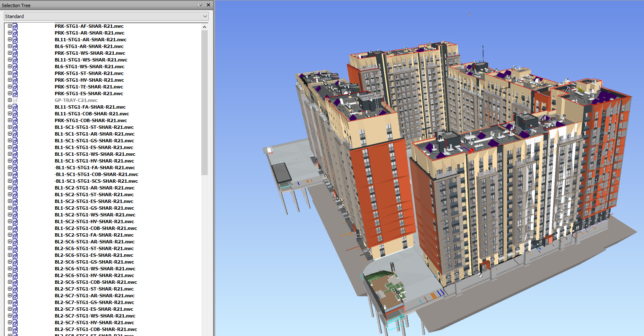Click file icon of -BL1-SC1-STG1-SCS-SHAR-R21.nwc
Viewport: 644px width, 336px height.
[x=15, y=181]
